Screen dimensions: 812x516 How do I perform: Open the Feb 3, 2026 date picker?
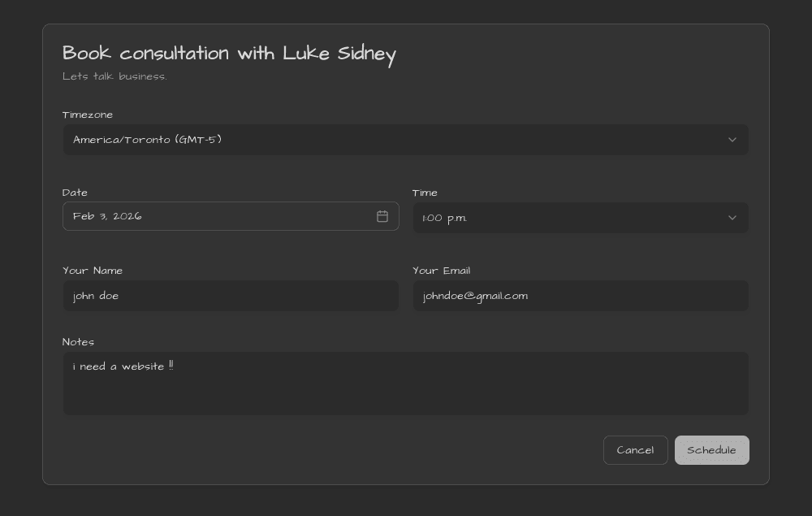[x=219, y=216]
